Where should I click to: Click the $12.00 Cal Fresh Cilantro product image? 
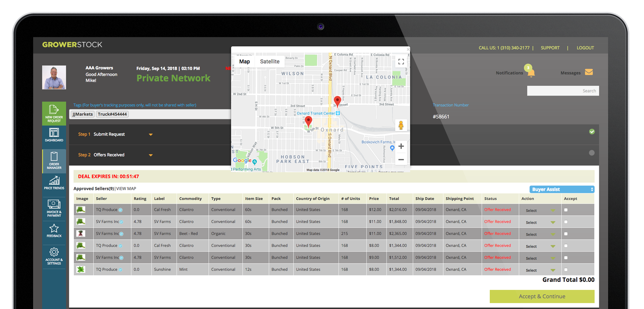click(81, 210)
